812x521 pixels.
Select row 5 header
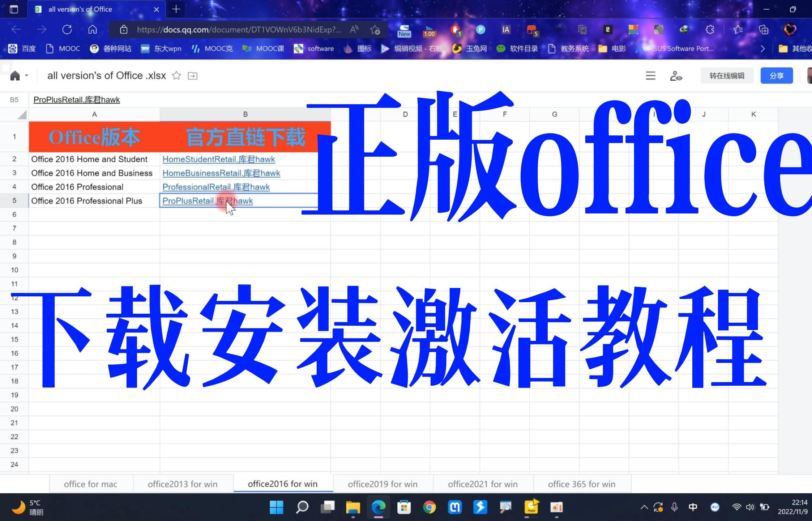point(14,200)
